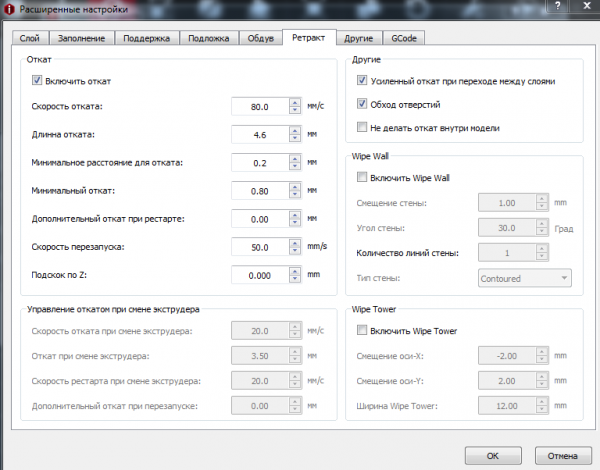The image size is (600, 470).
Task: Click Скорость рестарта при смене экструдера field
Action: click(260, 381)
